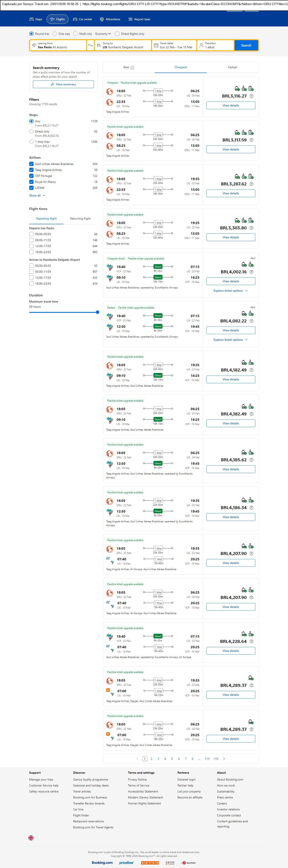The width and height of the screenshot is (288, 868).
Task: Click the next page arrow in pagination
Action: 224,759
